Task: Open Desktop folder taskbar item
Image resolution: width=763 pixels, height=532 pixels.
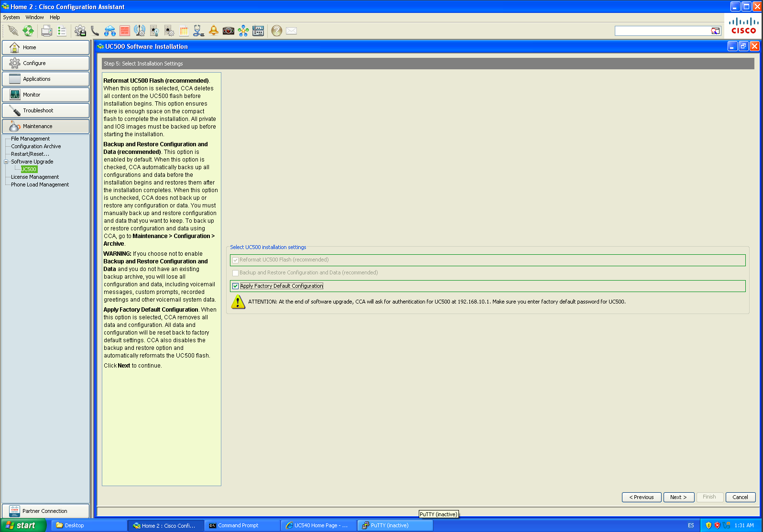Action: point(89,525)
